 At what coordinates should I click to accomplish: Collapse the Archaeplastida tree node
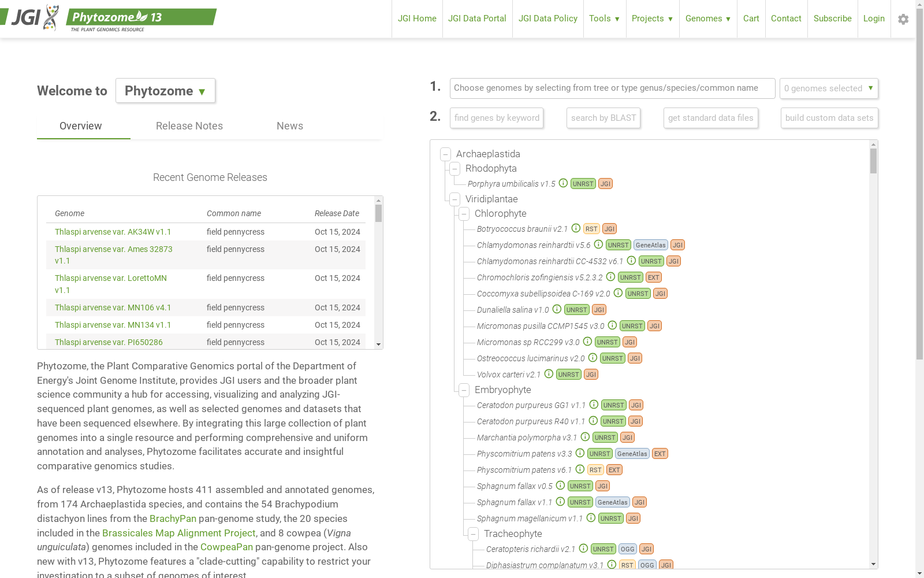point(445,154)
